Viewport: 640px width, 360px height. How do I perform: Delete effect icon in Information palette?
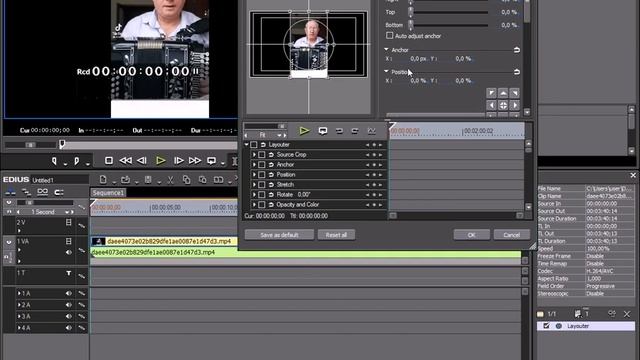[x=627, y=314]
